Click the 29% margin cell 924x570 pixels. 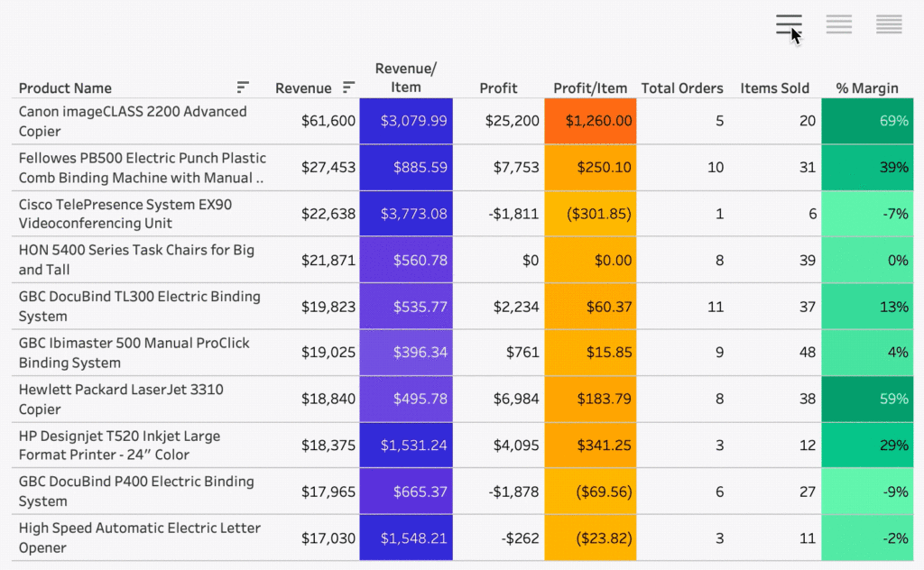tap(867, 446)
